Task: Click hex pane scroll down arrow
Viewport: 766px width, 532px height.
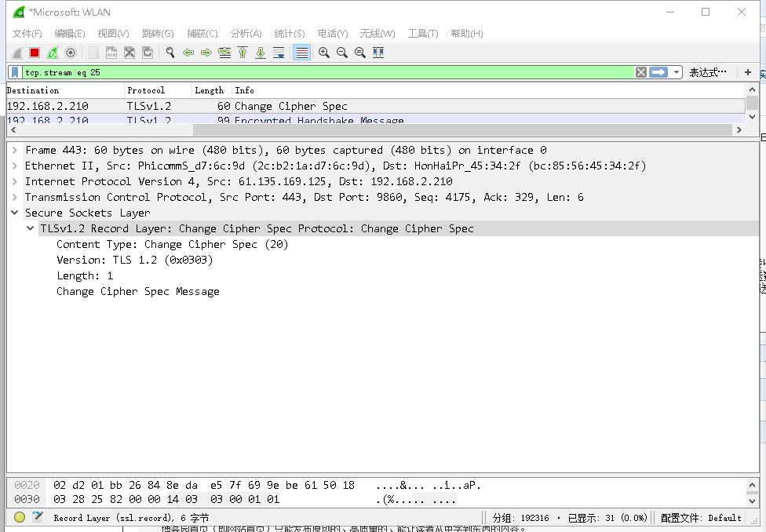Action: 752,501
